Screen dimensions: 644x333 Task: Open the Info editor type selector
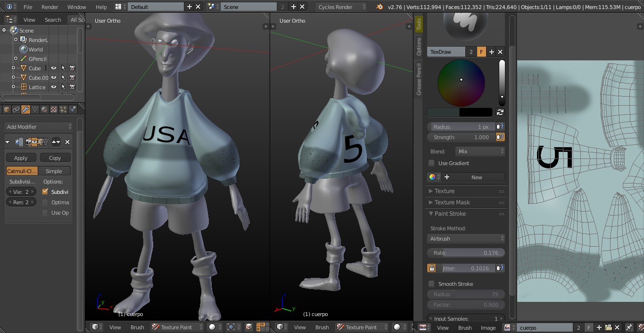coord(11,7)
